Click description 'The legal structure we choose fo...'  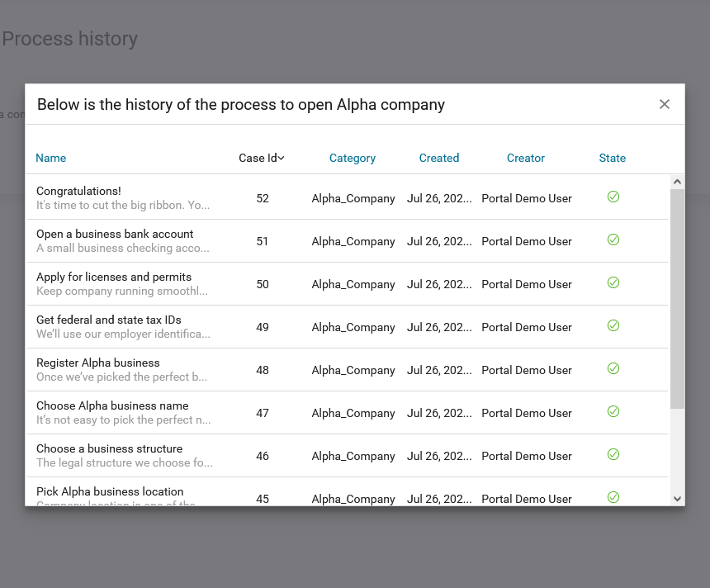coord(124,462)
